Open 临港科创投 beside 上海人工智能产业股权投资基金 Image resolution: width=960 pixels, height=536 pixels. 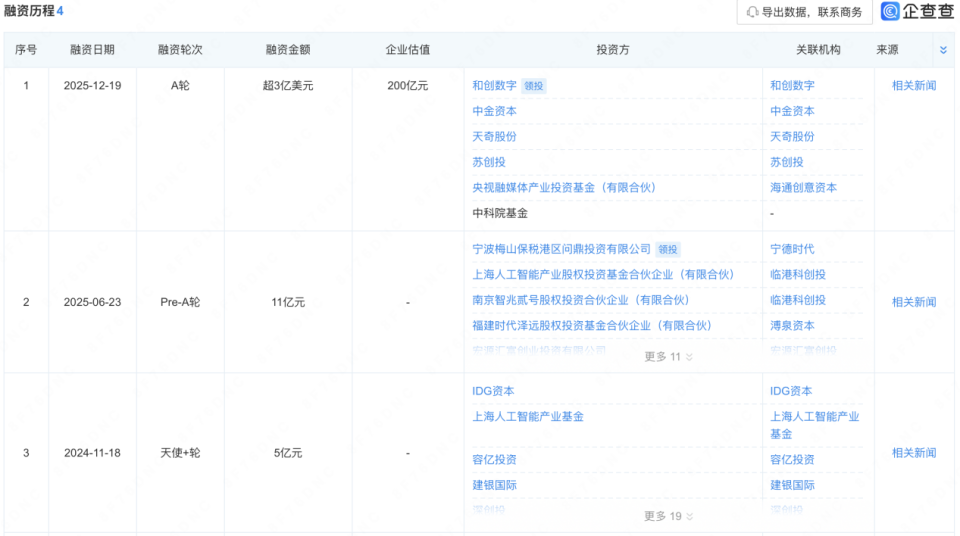point(798,274)
